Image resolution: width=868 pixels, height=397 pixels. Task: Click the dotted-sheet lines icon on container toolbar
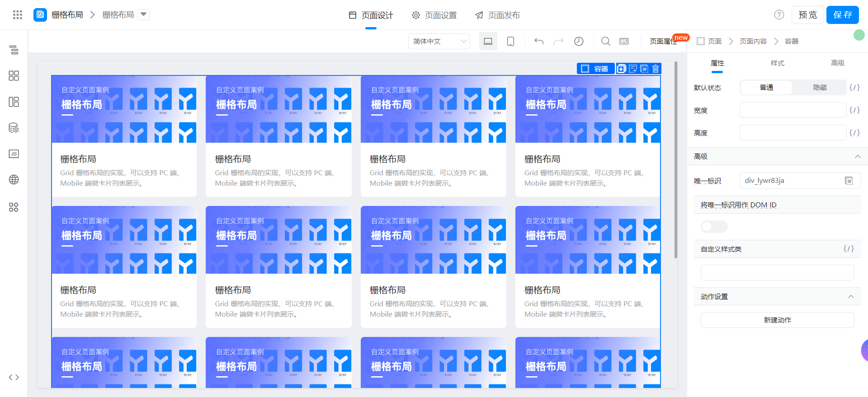(x=644, y=69)
